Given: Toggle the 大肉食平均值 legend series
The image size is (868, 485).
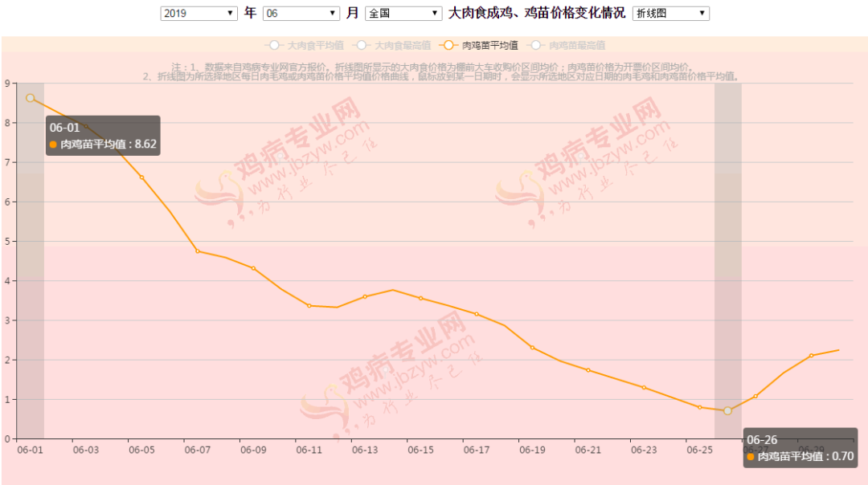Looking at the screenshot, I should [305, 45].
